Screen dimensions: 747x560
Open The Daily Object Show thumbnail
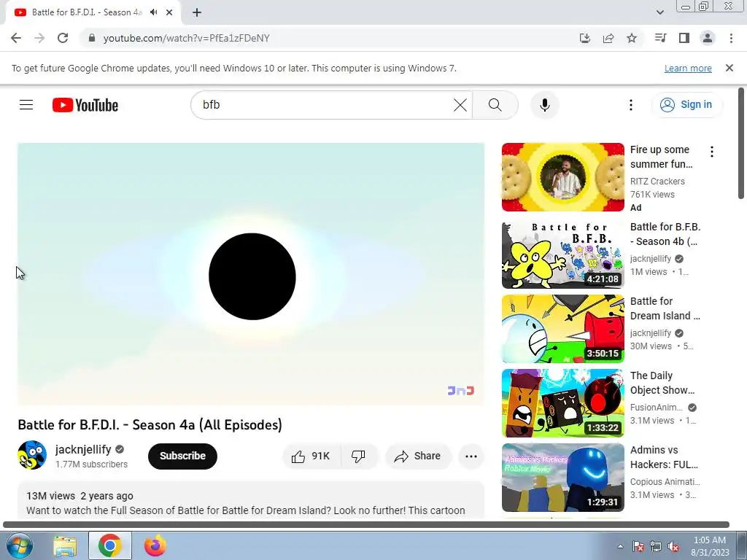[562, 402]
